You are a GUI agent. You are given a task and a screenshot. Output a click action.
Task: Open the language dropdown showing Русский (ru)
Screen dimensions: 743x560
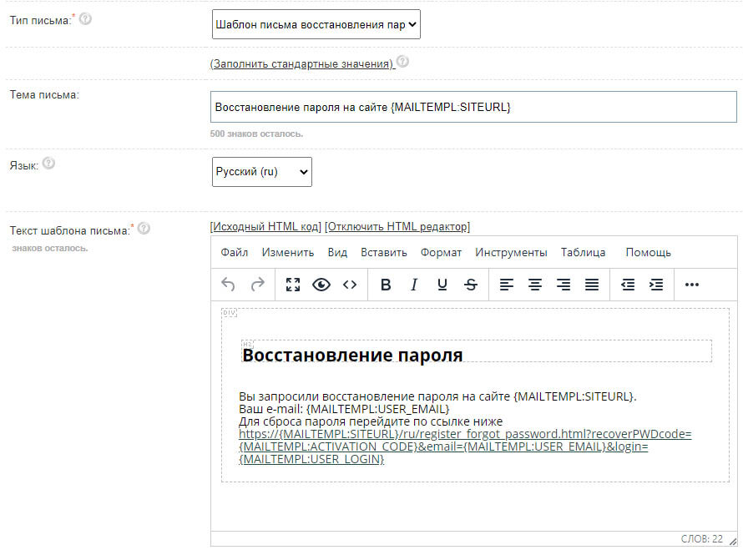[x=262, y=172]
